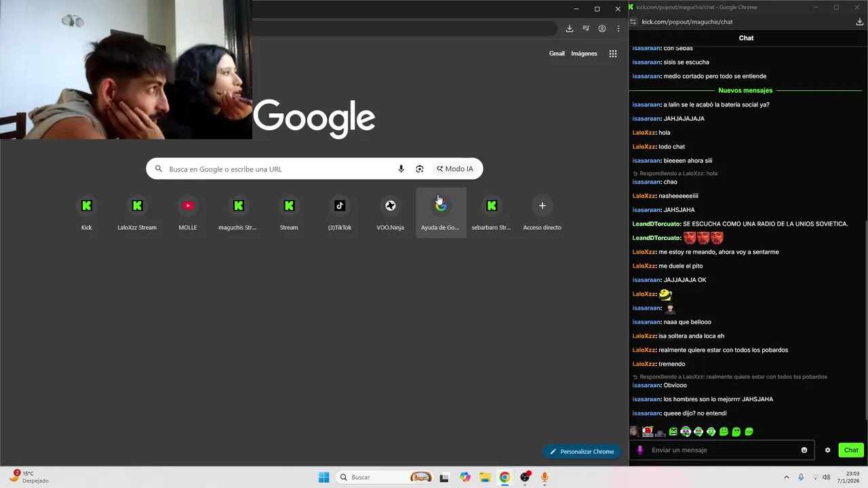
Task: Open Copilot from the taskbar
Action: coord(465,477)
